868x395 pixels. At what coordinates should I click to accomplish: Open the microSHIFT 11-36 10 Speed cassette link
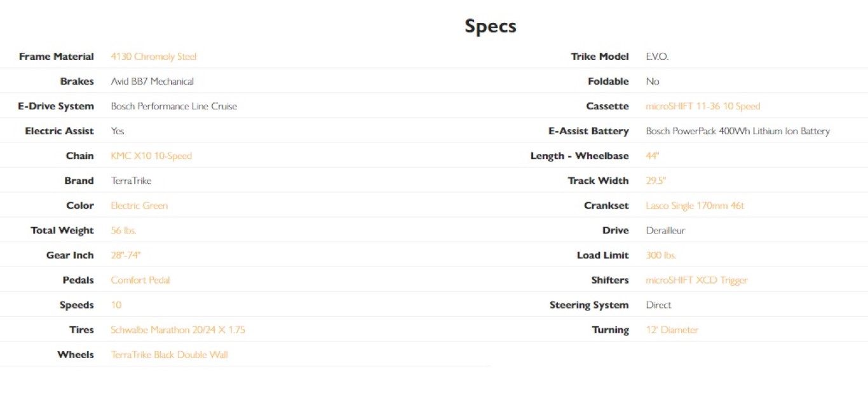point(703,106)
